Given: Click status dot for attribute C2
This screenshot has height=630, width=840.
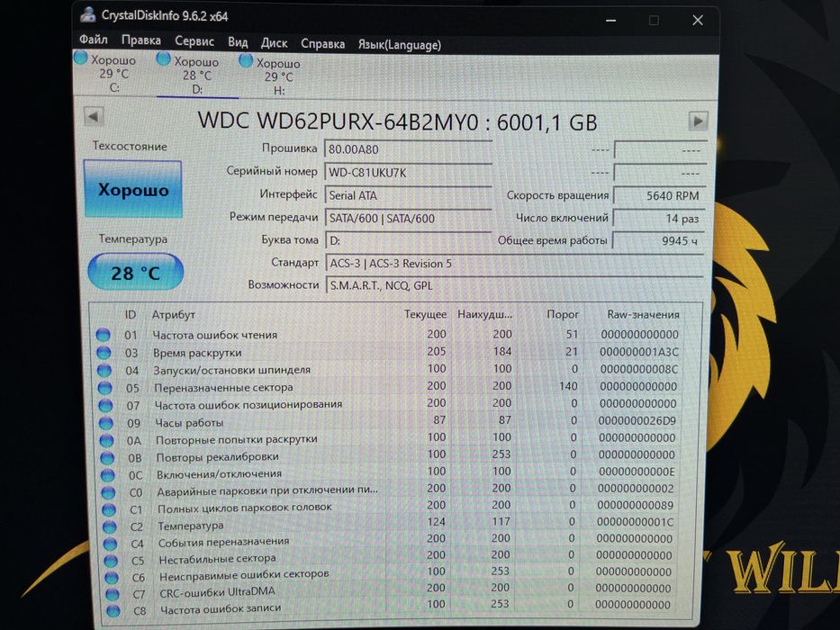Looking at the screenshot, I should tap(109, 526).
